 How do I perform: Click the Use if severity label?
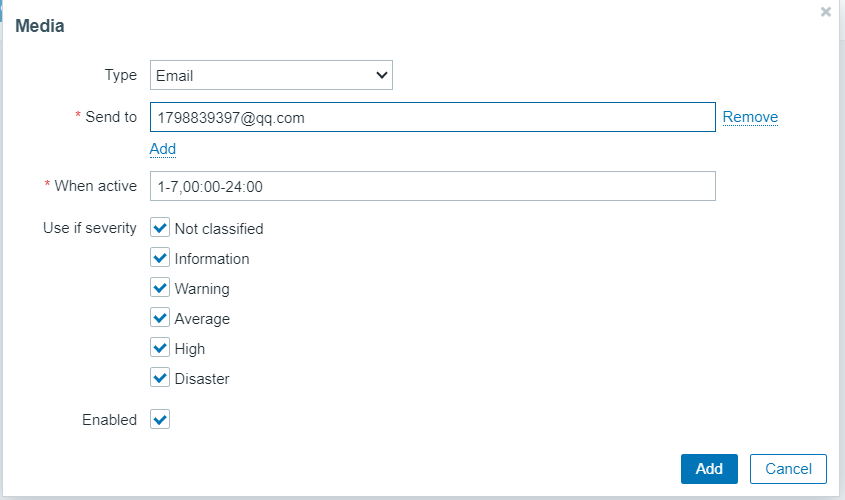click(90, 228)
